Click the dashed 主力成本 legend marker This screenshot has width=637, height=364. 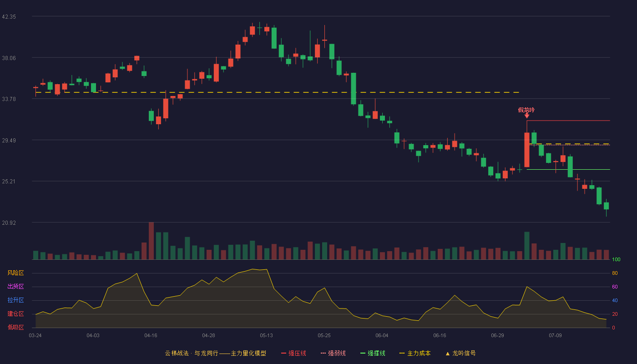click(402, 353)
